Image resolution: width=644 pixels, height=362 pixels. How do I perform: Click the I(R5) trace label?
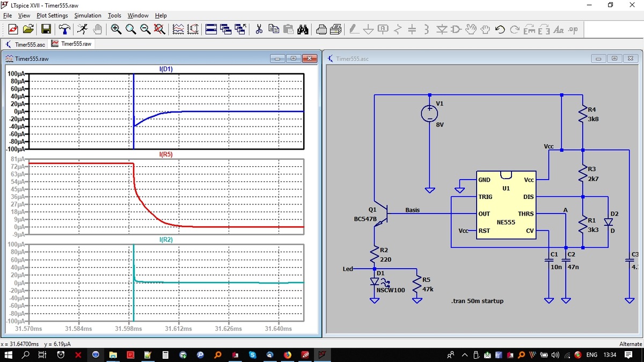coord(166,154)
